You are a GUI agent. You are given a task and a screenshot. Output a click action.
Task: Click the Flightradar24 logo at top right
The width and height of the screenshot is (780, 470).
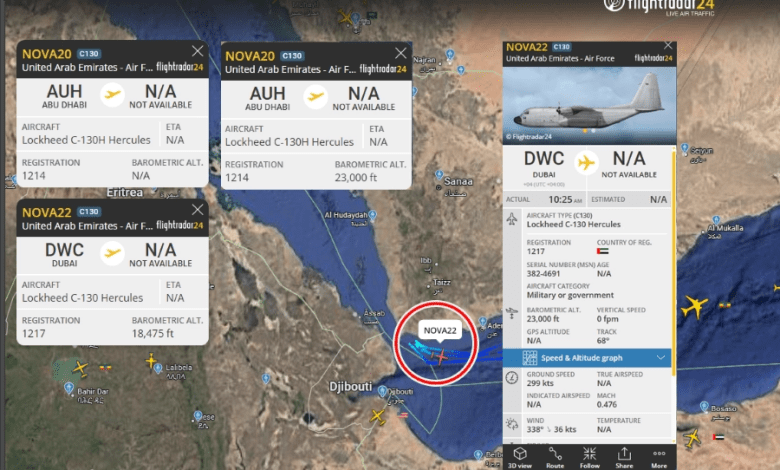659,7
